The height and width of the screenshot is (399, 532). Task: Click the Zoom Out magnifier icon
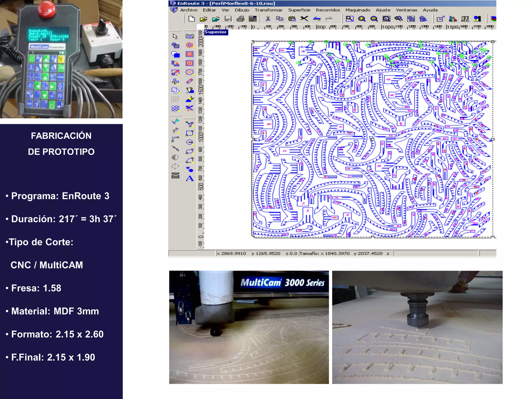pos(374,19)
